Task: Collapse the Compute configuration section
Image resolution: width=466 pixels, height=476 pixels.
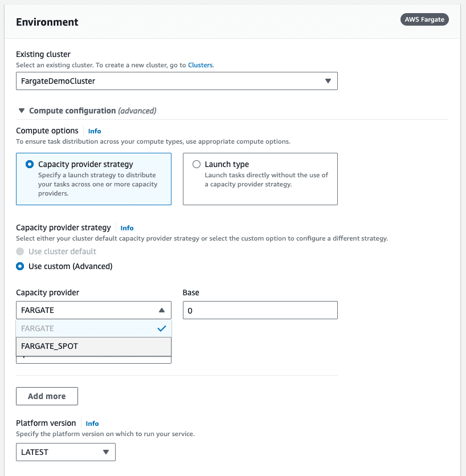Action: tap(21, 110)
